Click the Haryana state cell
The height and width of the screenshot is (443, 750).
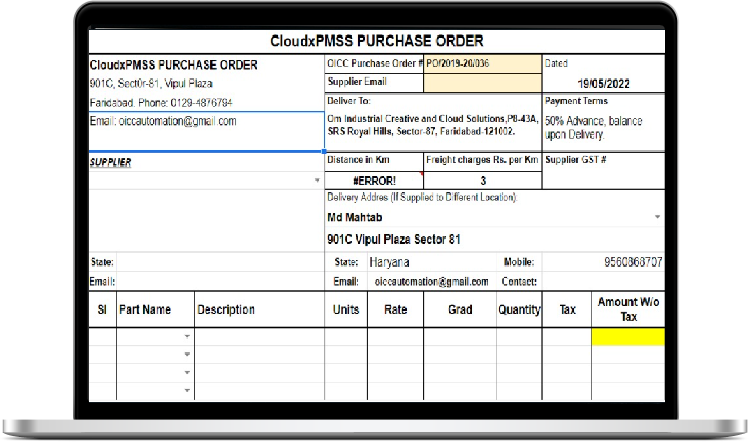tap(396, 262)
